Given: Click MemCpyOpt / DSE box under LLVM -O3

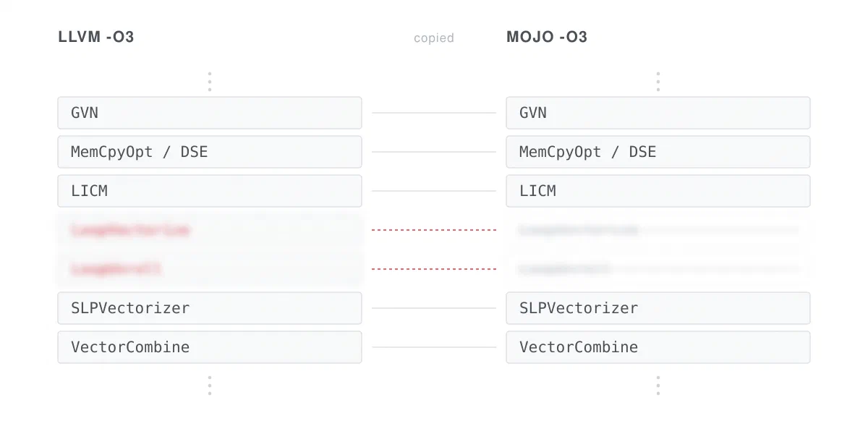Looking at the screenshot, I should (x=210, y=152).
